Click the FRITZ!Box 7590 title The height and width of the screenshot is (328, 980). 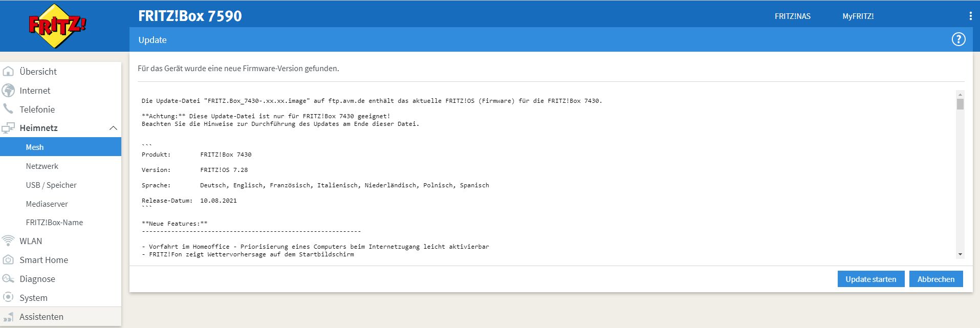tap(190, 16)
